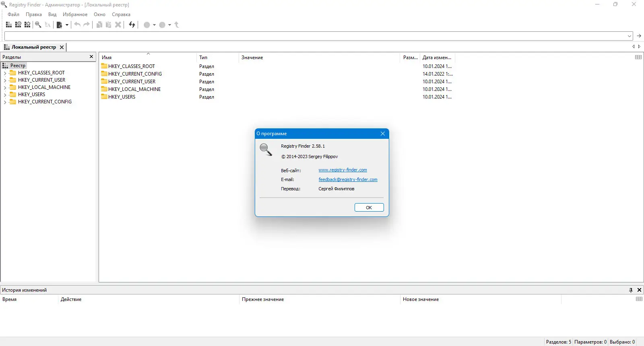Sort by the Имя column header
This screenshot has height=346, width=644.
pyautogui.click(x=148, y=58)
